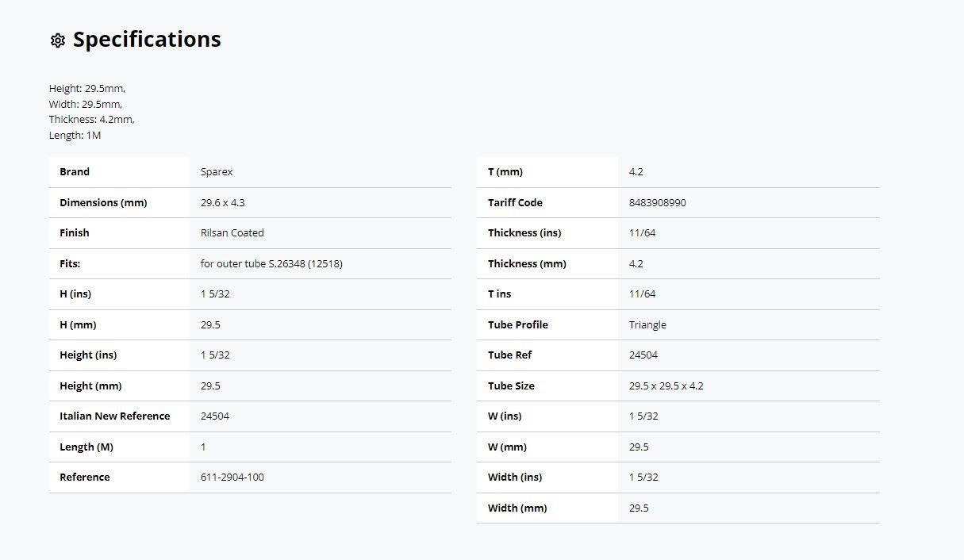The height and width of the screenshot is (560, 964).
Task: Click the W (ins) row label
Action: [505, 416]
